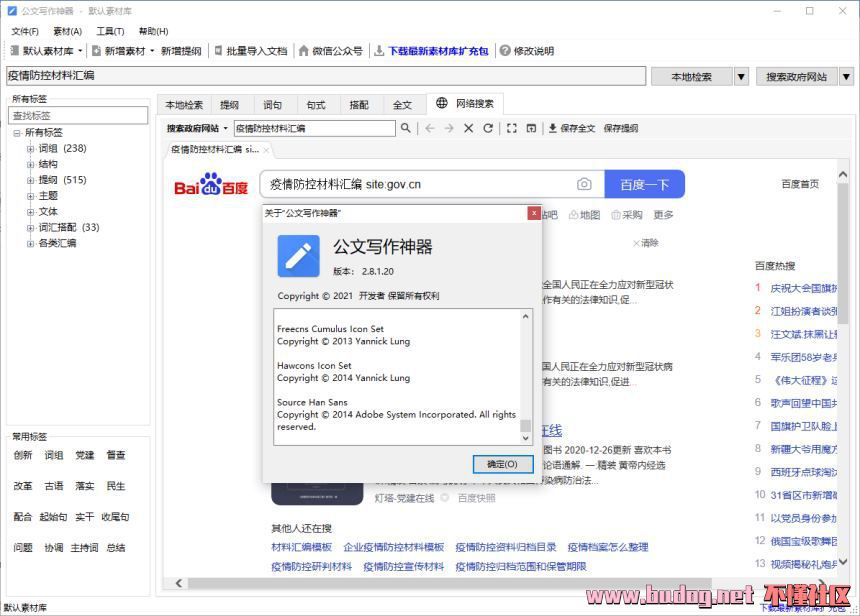Expand the 主题 tree node

(31, 196)
